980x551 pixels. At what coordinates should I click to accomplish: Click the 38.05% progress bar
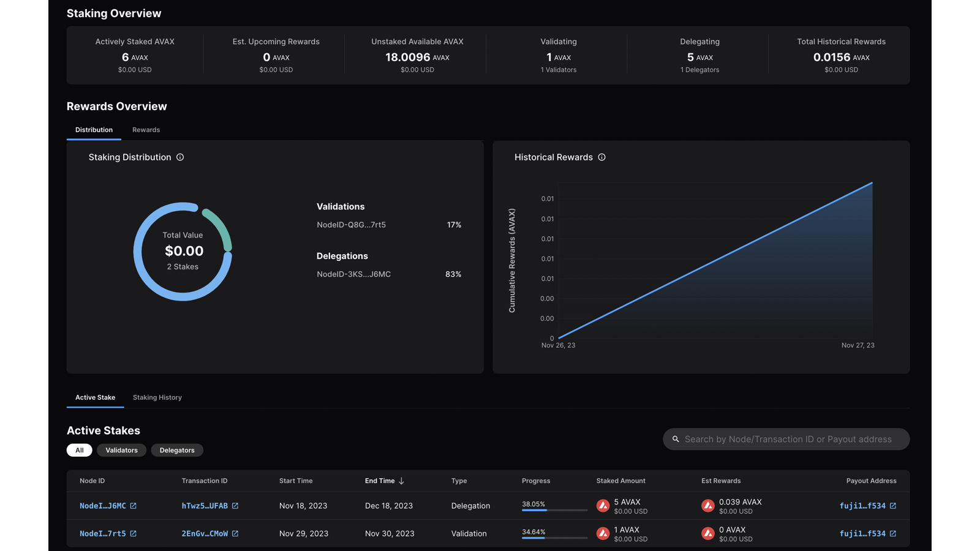(554, 510)
